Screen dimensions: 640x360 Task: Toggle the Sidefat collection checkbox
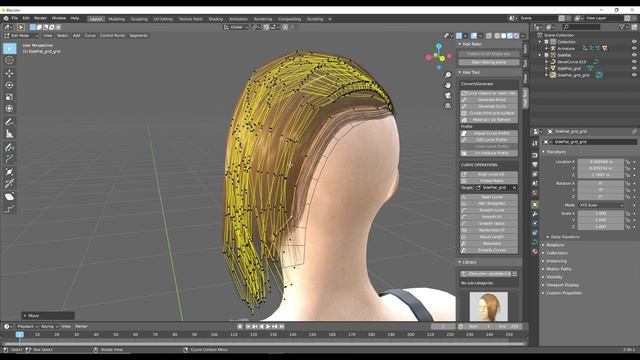(547, 55)
